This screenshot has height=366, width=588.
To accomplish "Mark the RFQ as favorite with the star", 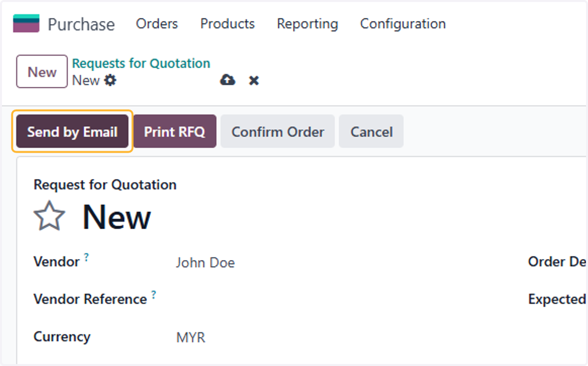I will 49,216.
